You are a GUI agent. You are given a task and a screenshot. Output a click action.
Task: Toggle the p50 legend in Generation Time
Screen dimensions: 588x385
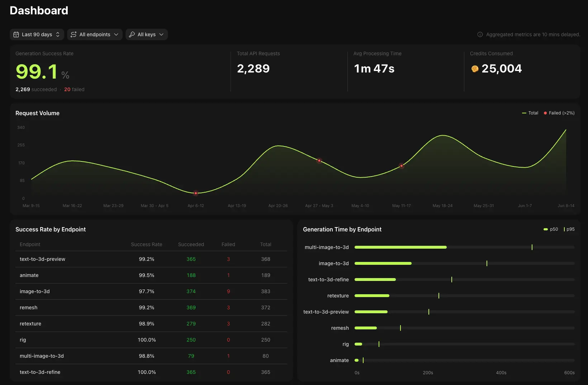(x=551, y=229)
